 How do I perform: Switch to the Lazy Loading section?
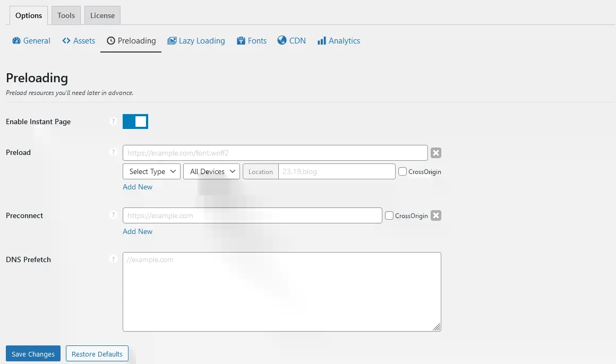click(x=196, y=41)
